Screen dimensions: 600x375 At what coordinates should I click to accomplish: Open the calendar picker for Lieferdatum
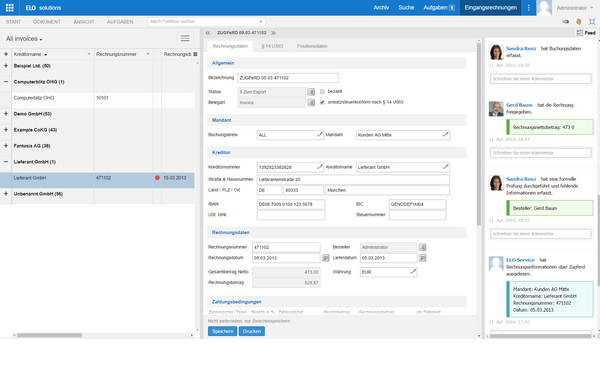(x=422, y=258)
